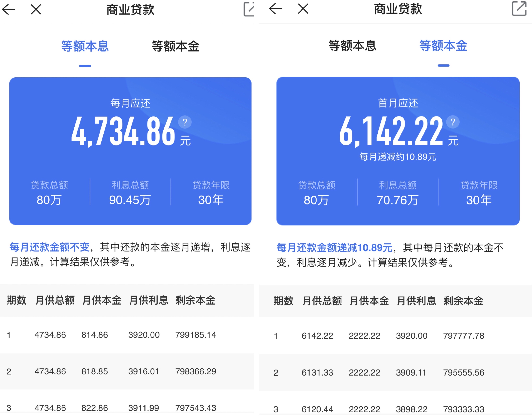This screenshot has width=532, height=416.
Task: Tap 月供总额 header in left table
Action: point(55,300)
